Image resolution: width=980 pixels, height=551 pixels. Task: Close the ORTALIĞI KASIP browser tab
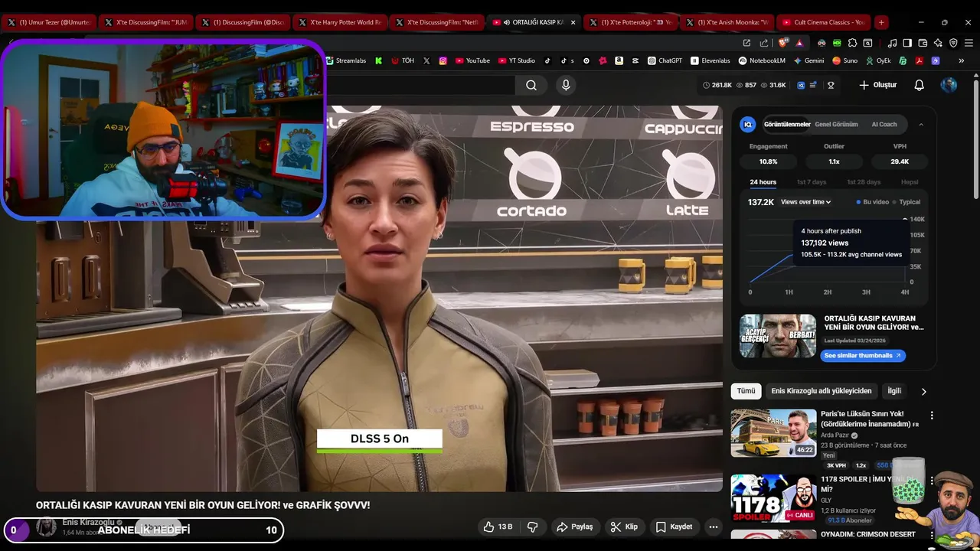click(x=573, y=22)
